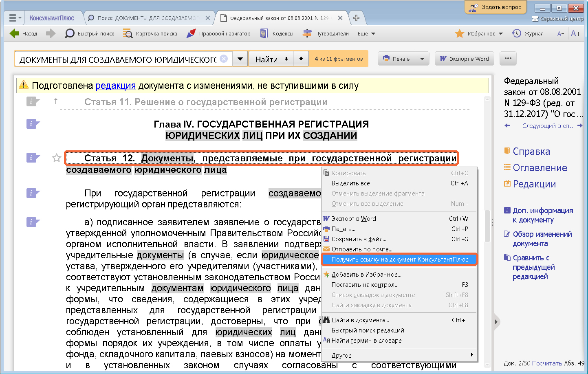Click in the document search input field
Screen dimensions: 588x374
[118, 59]
